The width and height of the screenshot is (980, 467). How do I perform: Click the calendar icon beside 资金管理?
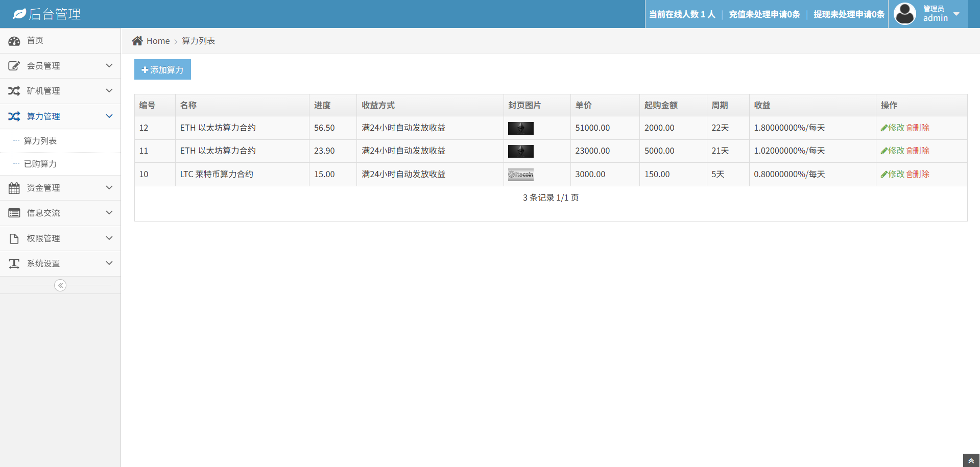tap(14, 188)
